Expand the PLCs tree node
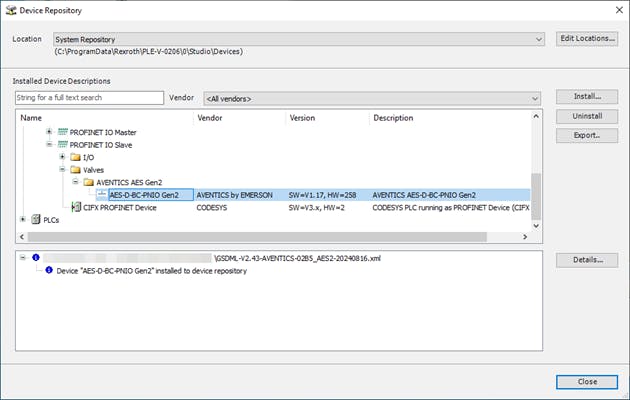Screen dimensions: 630x400 pyautogui.click(x=23, y=219)
